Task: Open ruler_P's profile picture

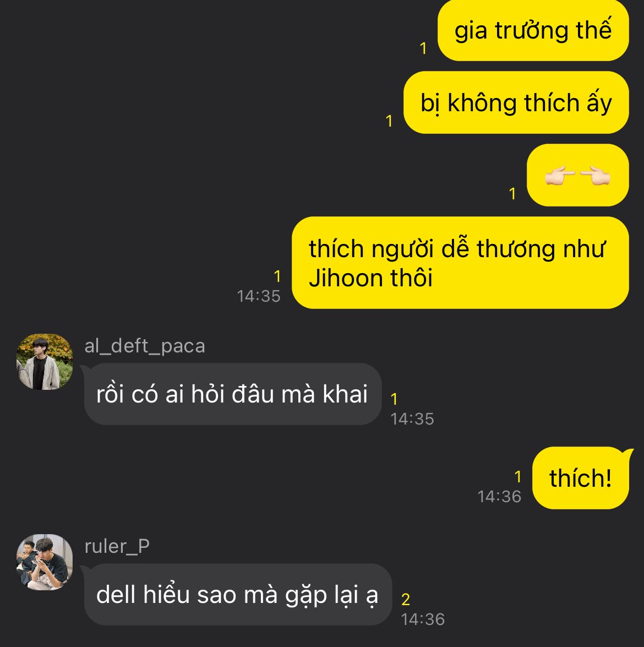Action: [45, 562]
